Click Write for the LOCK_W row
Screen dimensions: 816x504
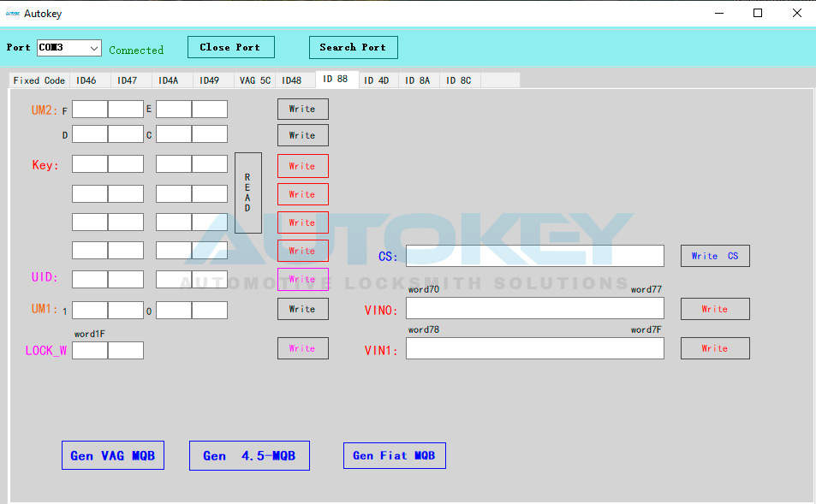[x=303, y=348]
